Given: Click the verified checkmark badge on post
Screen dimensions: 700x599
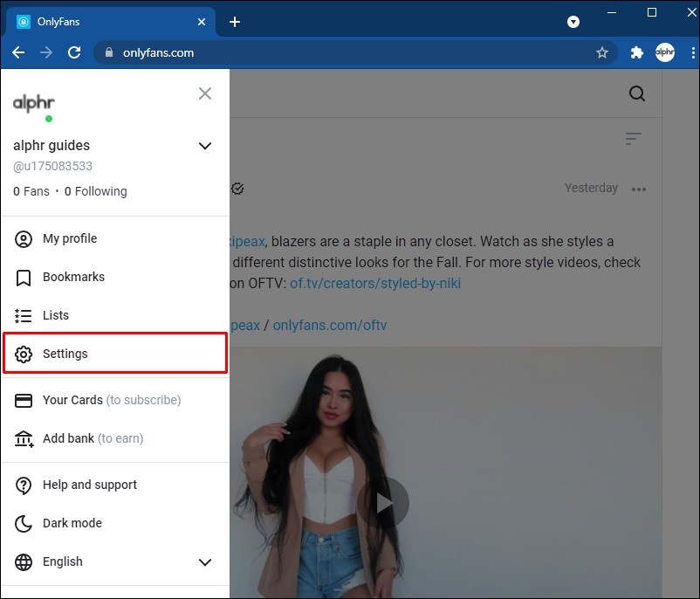Looking at the screenshot, I should point(237,189).
